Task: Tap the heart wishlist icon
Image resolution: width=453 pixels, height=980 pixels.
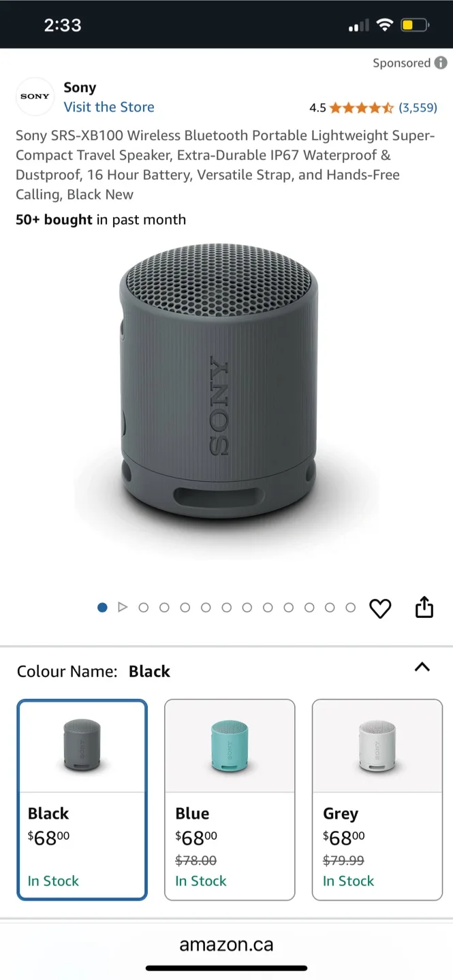Action: 380,608
